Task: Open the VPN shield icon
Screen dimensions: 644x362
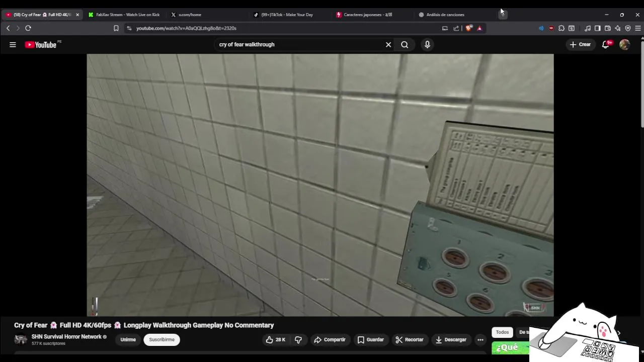Action: tap(628, 28)
